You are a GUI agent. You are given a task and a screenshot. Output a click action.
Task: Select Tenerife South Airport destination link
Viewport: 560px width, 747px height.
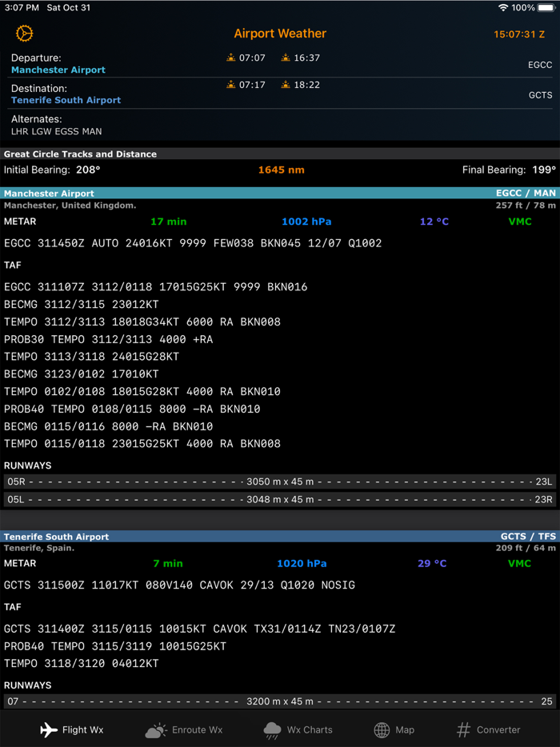click(66, 100)
